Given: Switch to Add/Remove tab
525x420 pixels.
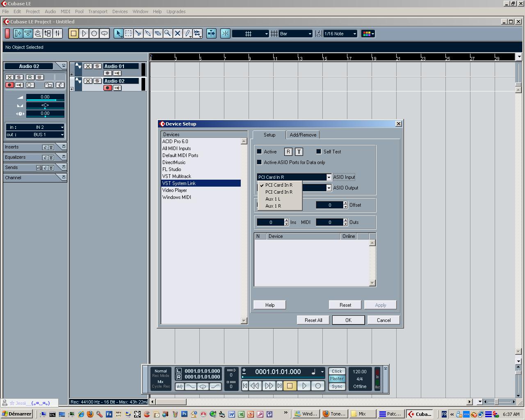Looking at the screenshot, I should point(303,135).
